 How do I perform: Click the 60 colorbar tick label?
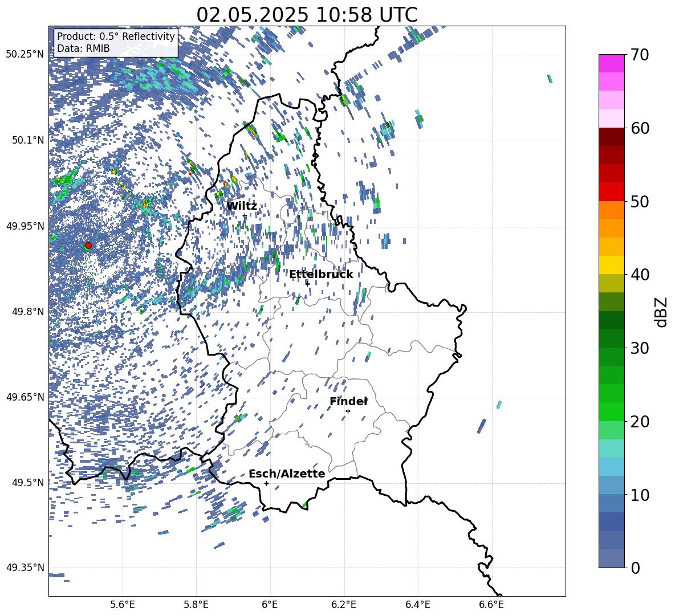[x=640, y=128]
